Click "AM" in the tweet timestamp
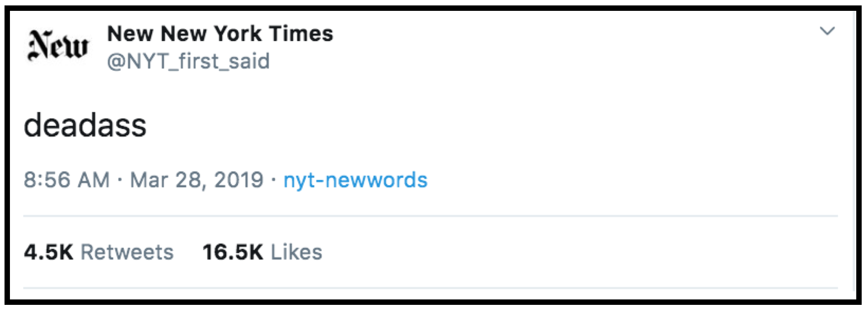868x313 pixels. 93,180
